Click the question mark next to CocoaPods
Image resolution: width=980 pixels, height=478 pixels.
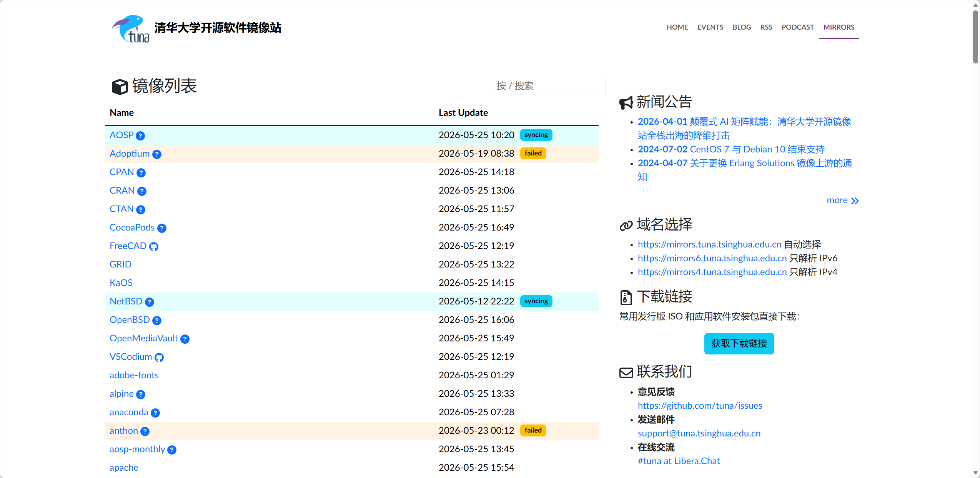(x=162, y=228)
